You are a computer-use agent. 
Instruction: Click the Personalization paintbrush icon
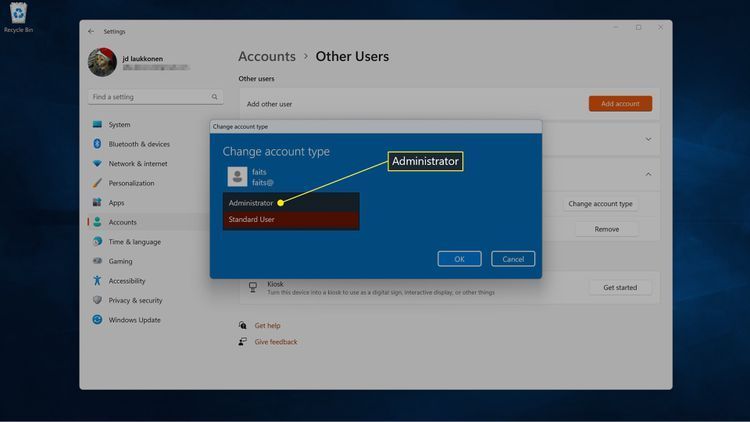[x=97, y=183]
